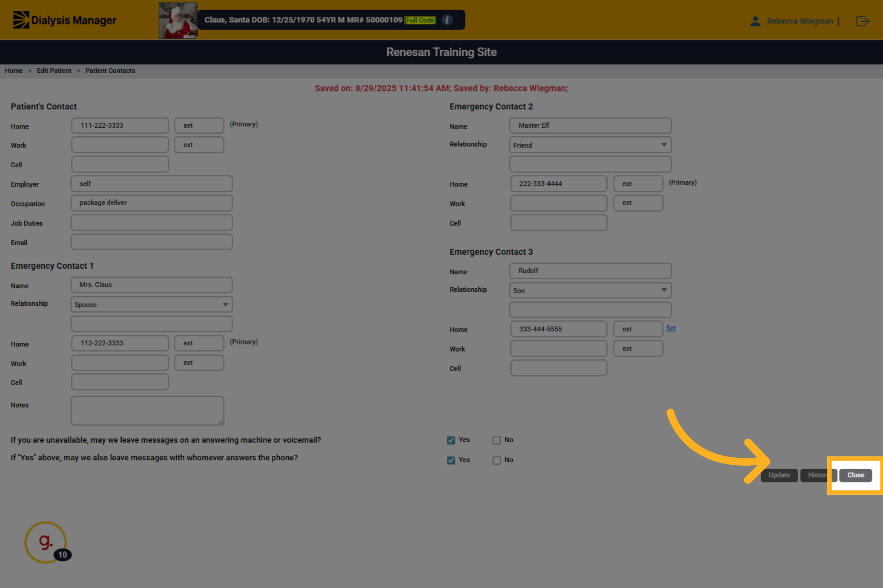This screenshot has height=588, width=883.
Task: Click Occupation field with package deliver
Action: [152, 203]
